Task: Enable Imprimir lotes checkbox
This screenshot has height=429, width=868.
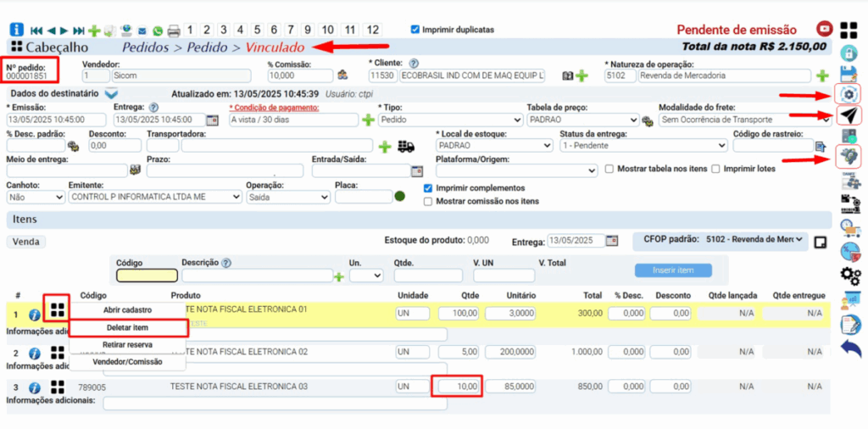Action: point(715,168)
